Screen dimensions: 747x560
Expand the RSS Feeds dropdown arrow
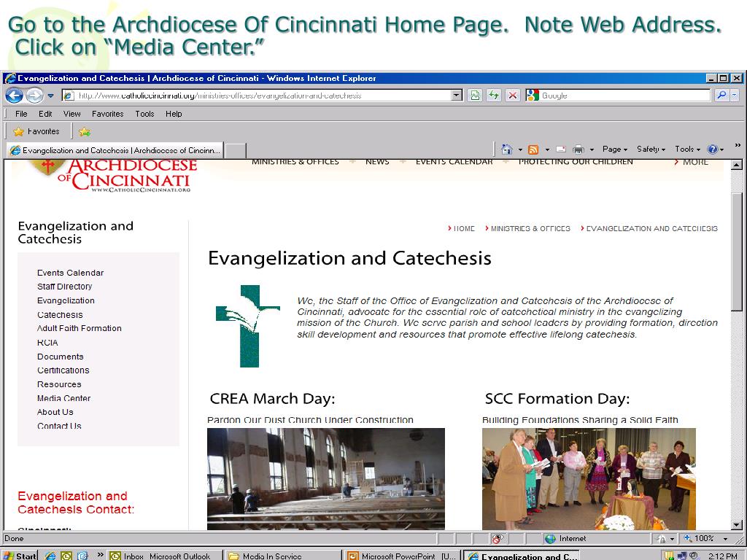[x=547, y=149]
